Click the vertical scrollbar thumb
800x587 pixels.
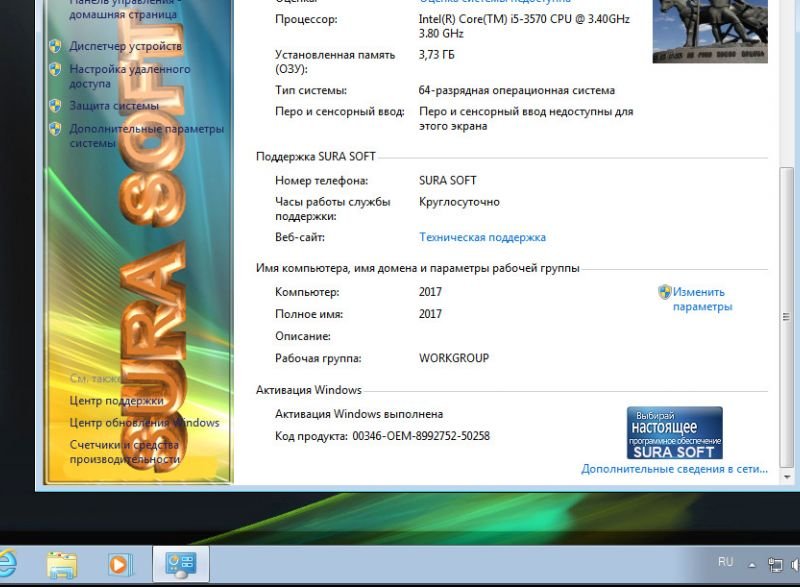[x=787, y=316]
